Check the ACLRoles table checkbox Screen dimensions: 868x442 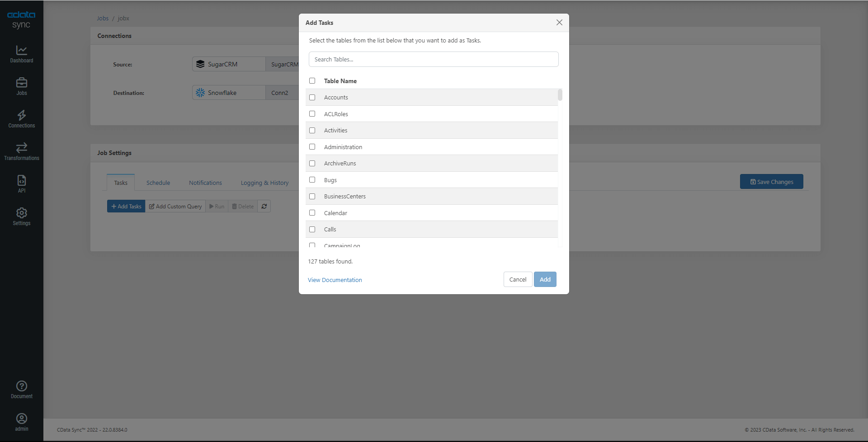312,114
